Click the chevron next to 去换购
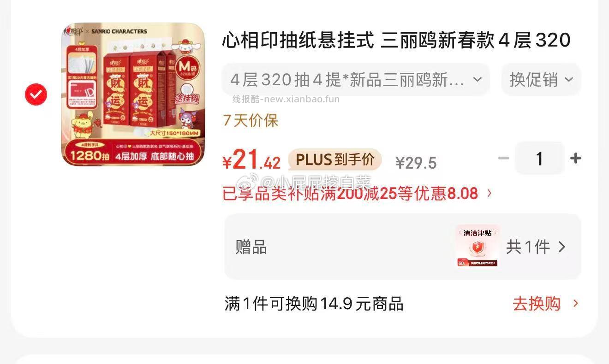609x364 pixels. click(575, 304)
